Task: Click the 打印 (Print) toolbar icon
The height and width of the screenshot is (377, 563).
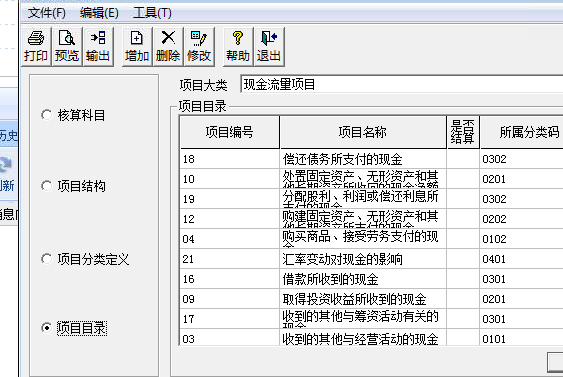Action: [36, 47]
